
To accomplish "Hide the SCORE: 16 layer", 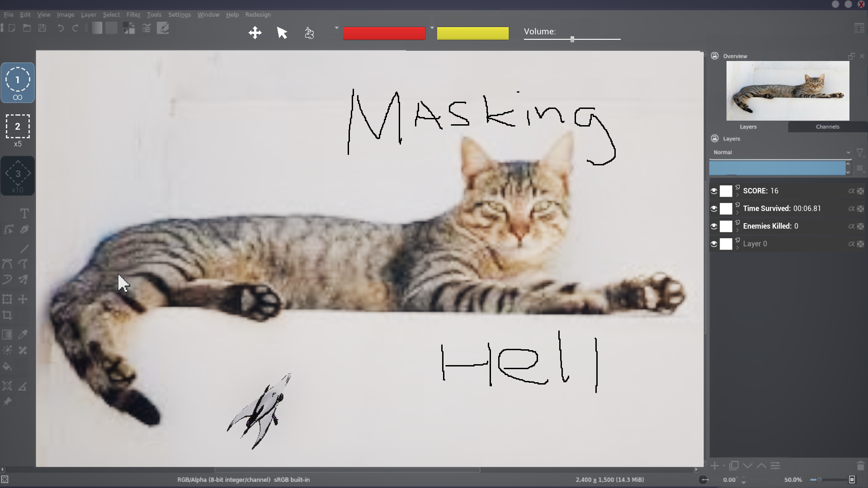I will 714,191.
